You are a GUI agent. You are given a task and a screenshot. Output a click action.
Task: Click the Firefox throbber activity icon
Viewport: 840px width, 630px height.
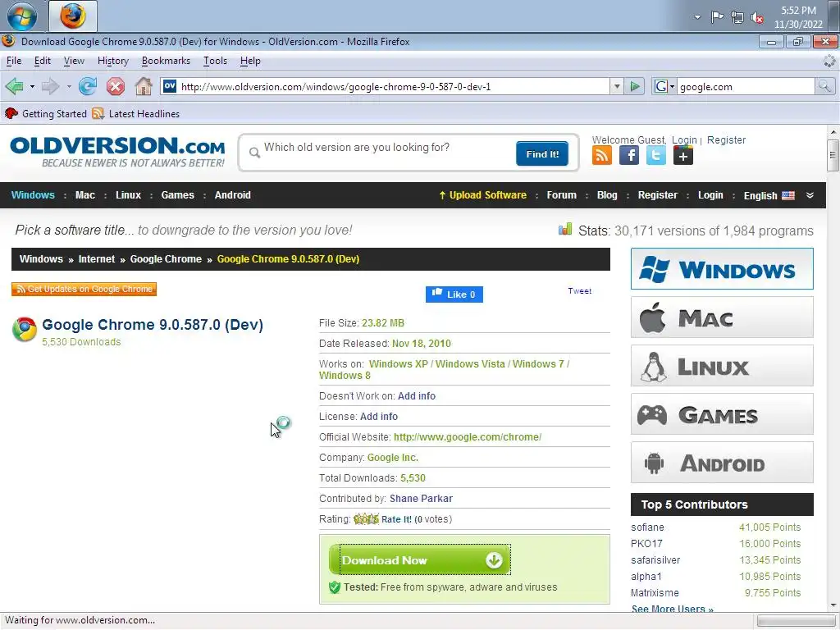point(829,61)
